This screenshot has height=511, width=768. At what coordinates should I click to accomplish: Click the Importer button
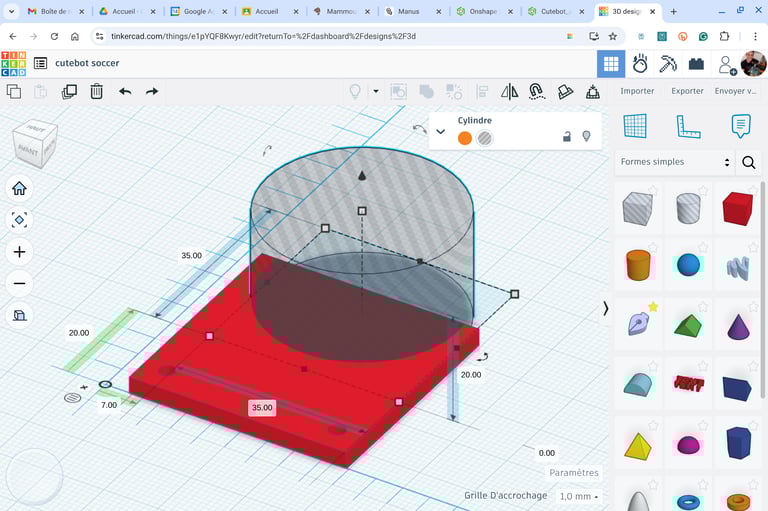point(636,91)
